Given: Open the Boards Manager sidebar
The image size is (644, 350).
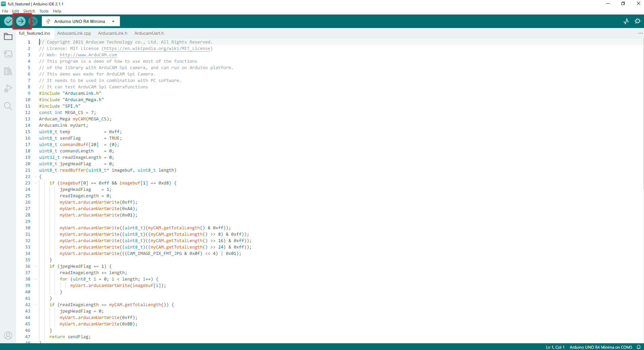Looking at the screenshot, I should pos(8,54).
